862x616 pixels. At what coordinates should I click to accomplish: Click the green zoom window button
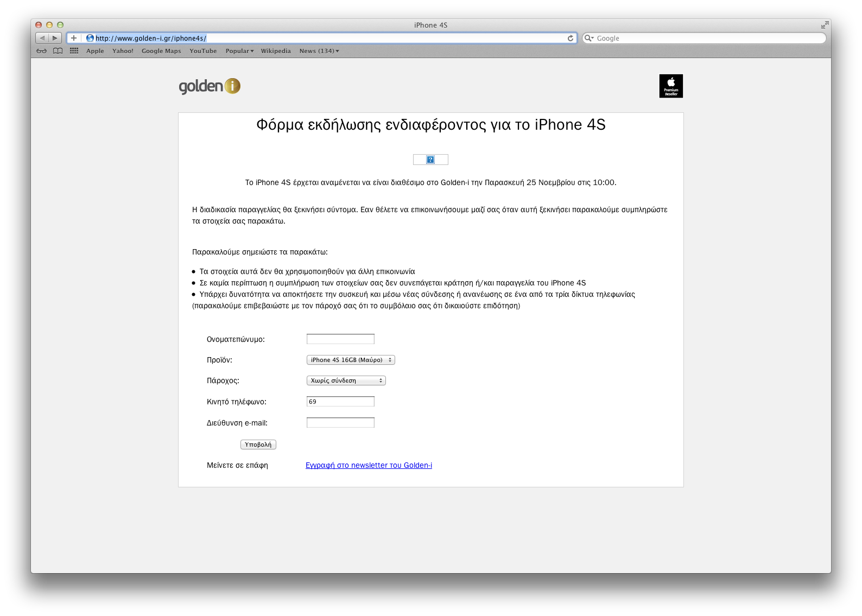60,25
